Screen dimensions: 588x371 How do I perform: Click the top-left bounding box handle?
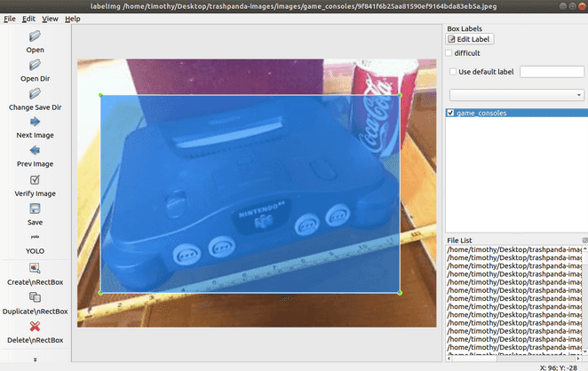click(x=100, y=95)
